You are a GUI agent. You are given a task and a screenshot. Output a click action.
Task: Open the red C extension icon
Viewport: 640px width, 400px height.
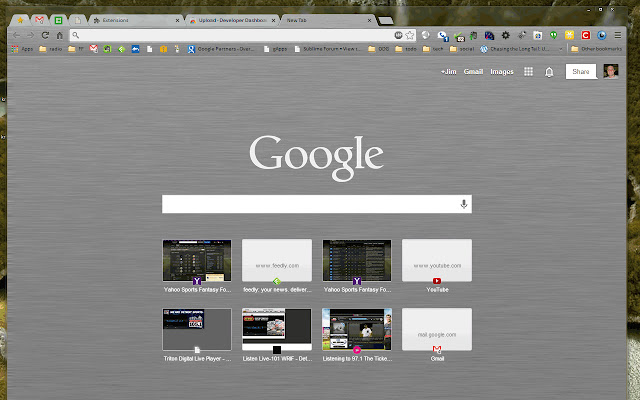[x=586, y=35]
